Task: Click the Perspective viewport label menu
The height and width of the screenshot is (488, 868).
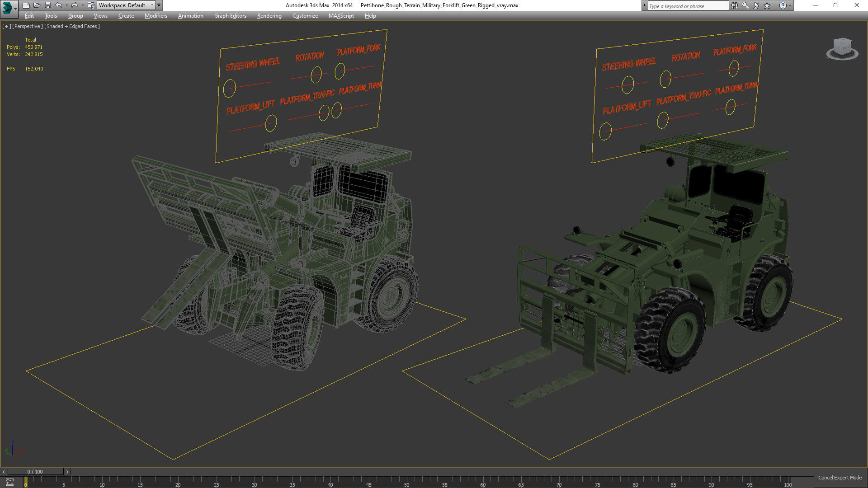Action: (28, 26)
